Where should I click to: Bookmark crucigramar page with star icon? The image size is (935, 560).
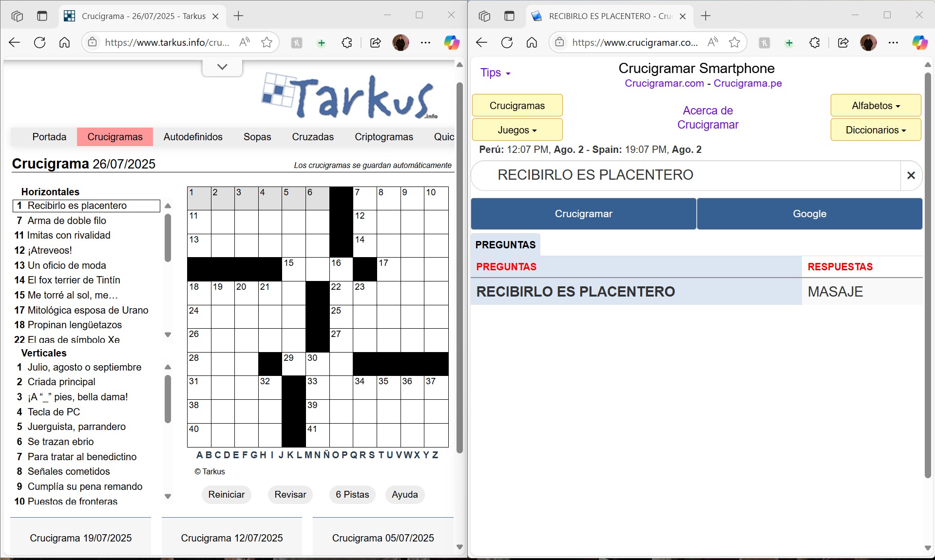[734, 43]
